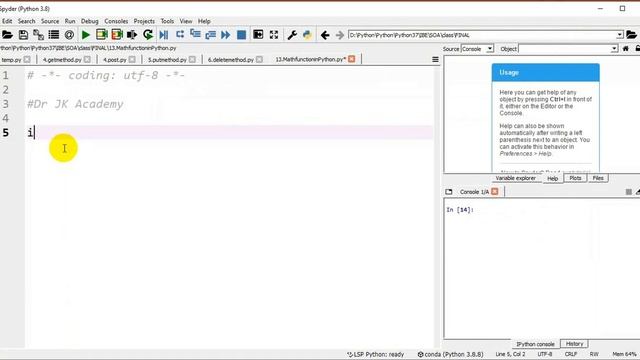Run cell and advance

click(x=117, y=35)
